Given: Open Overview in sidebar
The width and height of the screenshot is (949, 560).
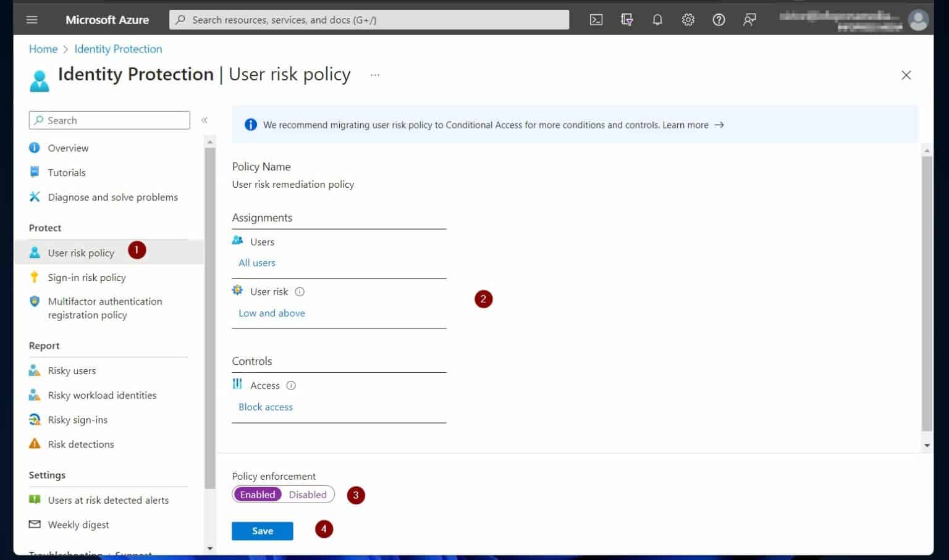Looking at the screenshot, I should point(68,148).
